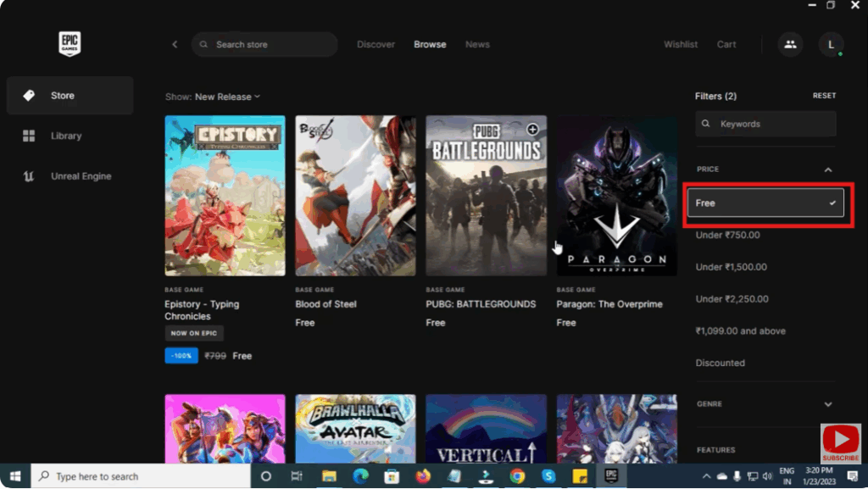
Task: Expand the GENRE filter section
Action: (x=828, y=404)
